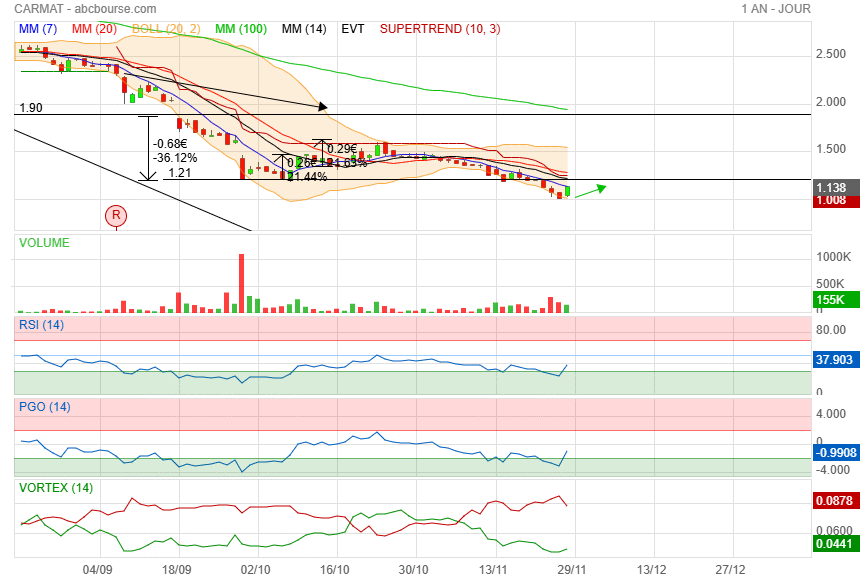Click the tallest red volume bar

click(241, 283)
